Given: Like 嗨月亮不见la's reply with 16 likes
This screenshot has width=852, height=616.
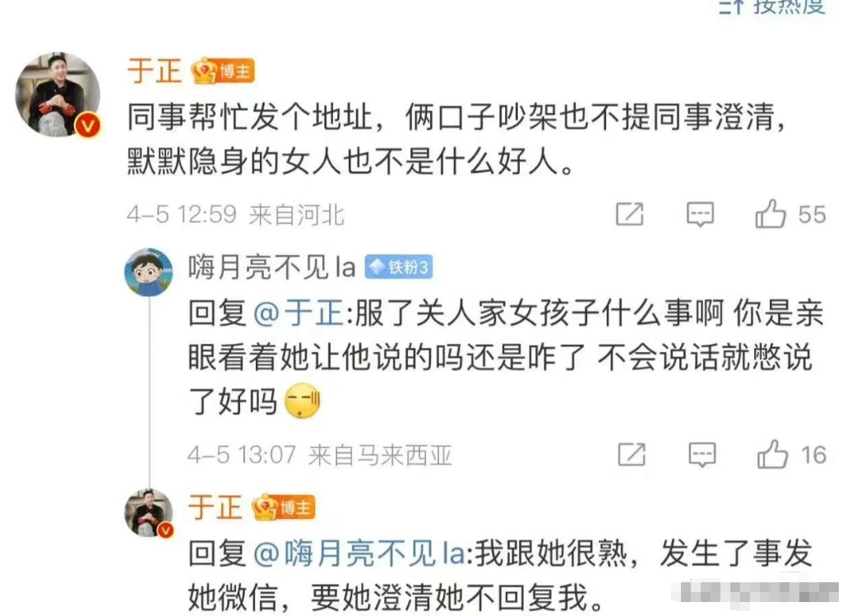Looking at the screenshot, I should coord(772,454).
